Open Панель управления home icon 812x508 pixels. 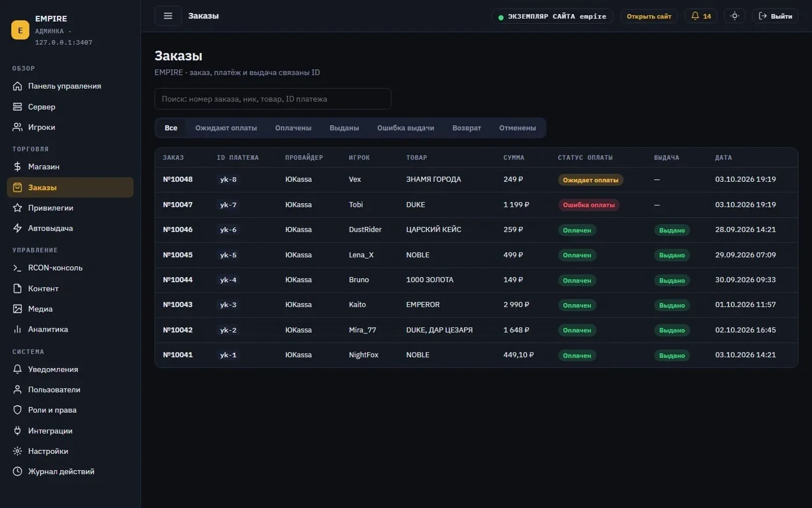[17, 86]
